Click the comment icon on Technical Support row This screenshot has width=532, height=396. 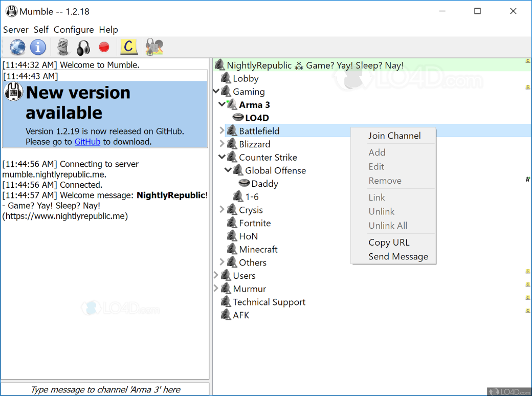tap(527, 297)
